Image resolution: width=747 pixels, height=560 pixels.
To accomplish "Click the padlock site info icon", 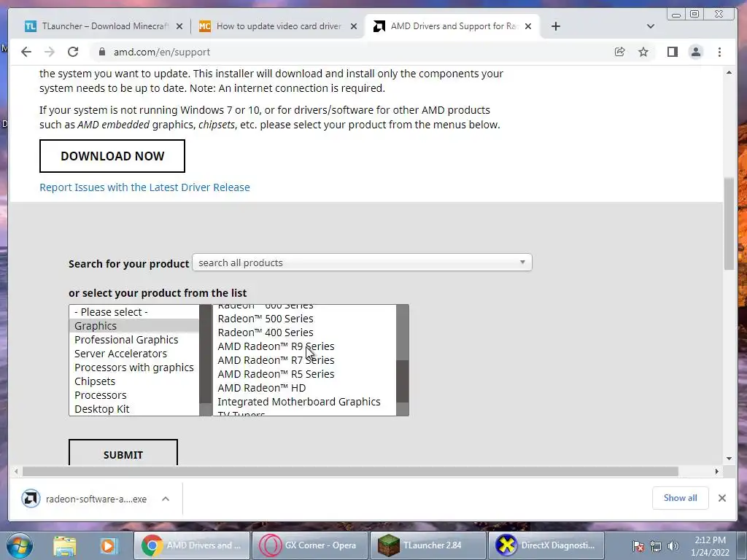I will pos(101,52).
